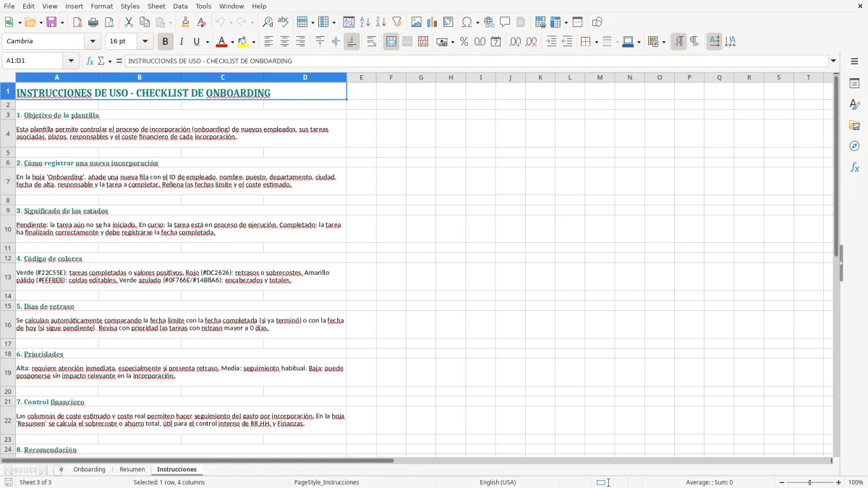
Task: Open the Conditional Formatting dropdown arrow
Action: (x=663, y=42)
